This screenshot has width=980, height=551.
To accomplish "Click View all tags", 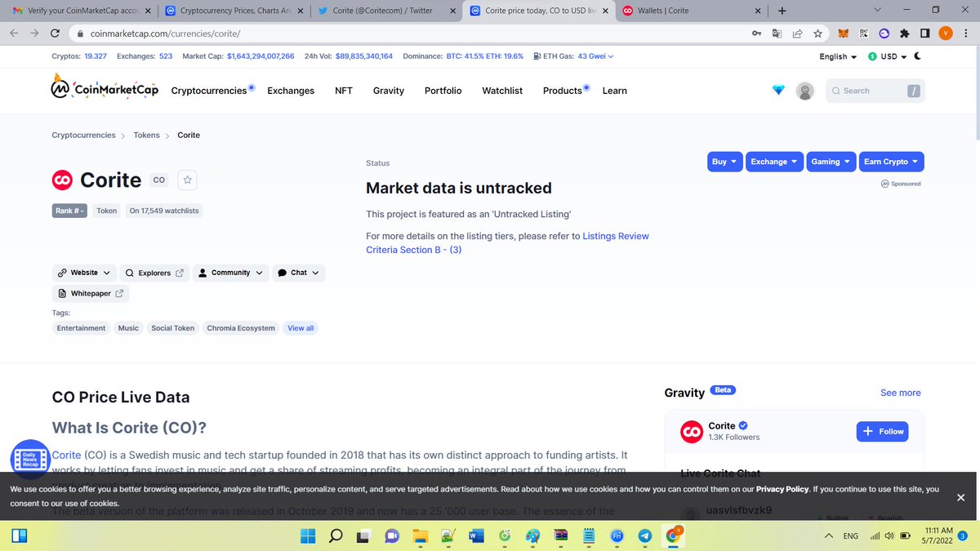I will tap(301, 328).
